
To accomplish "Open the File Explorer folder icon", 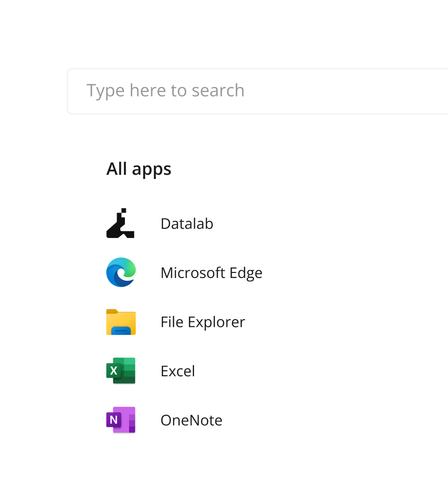I will click(121, 322).
